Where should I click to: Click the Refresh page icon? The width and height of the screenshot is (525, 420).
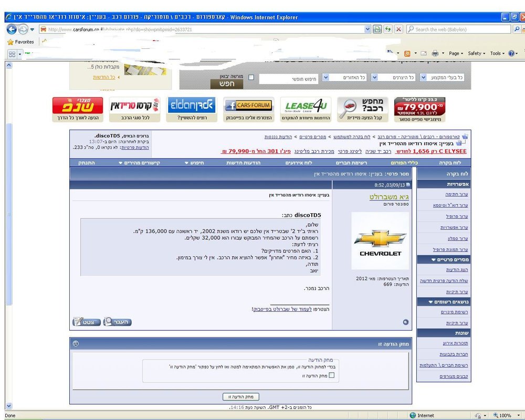click(x=388, y=29)
